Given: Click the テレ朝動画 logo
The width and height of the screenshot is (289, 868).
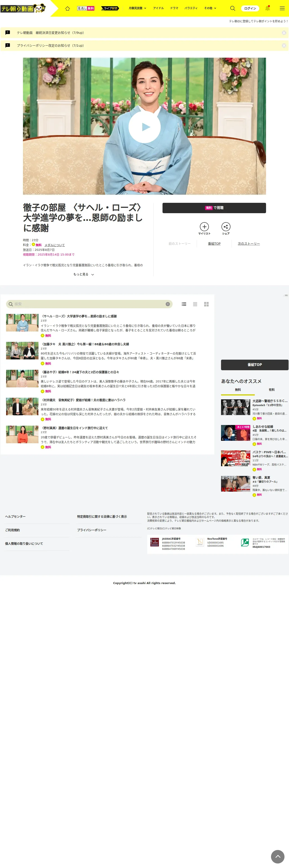Looking at the screenshot, I should (23, 8).
